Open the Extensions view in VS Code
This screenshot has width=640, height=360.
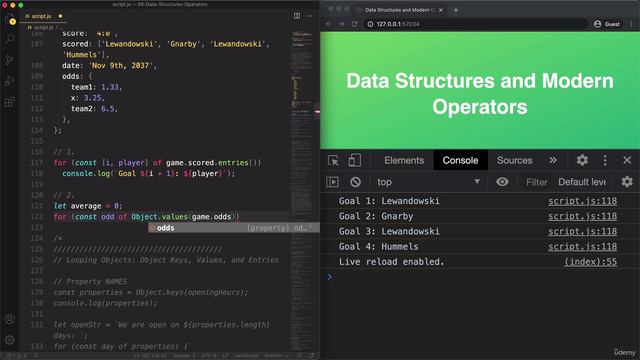pos(10,102)
